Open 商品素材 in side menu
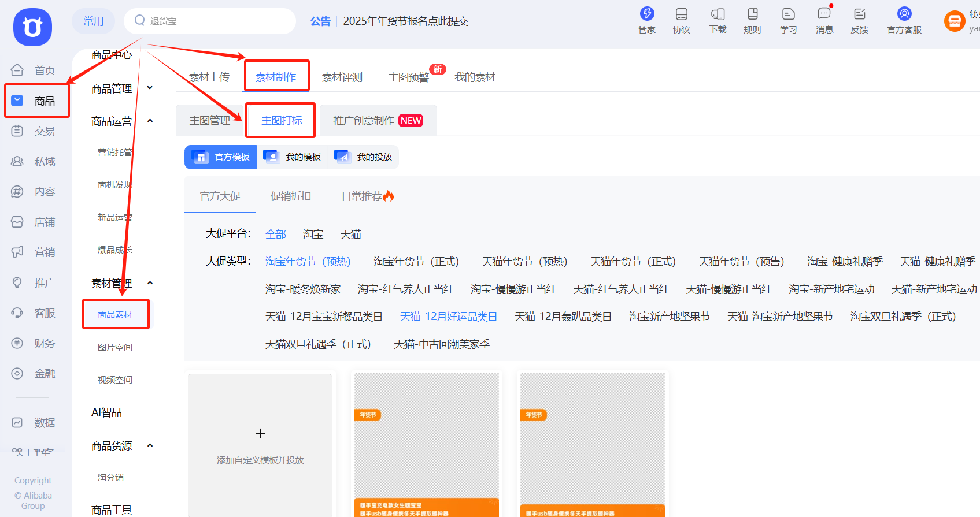 (115, 314)
